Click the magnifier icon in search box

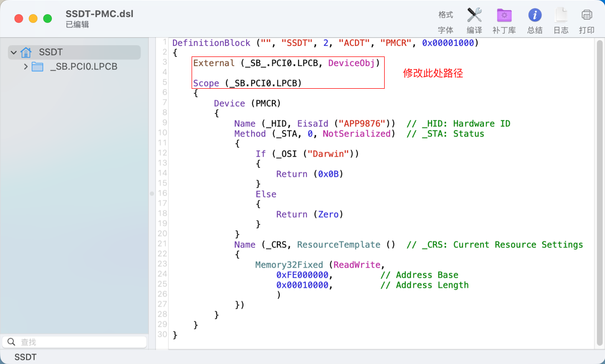11,342
